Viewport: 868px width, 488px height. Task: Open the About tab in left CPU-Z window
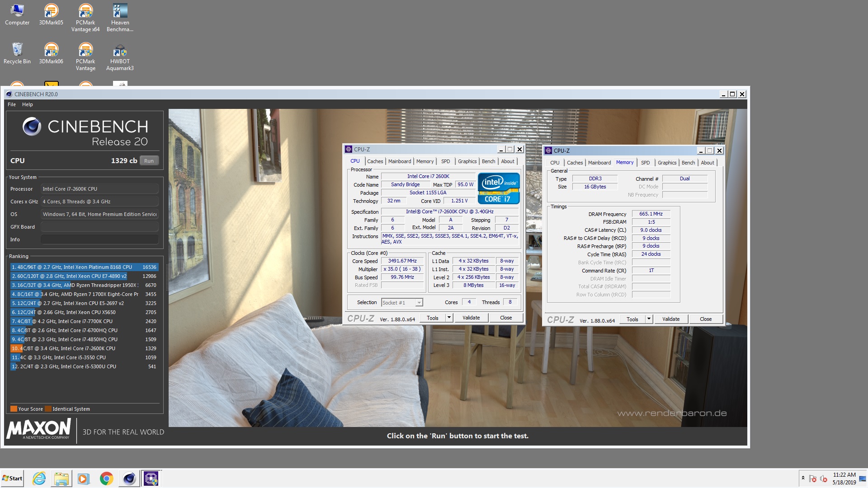[508, 161]
